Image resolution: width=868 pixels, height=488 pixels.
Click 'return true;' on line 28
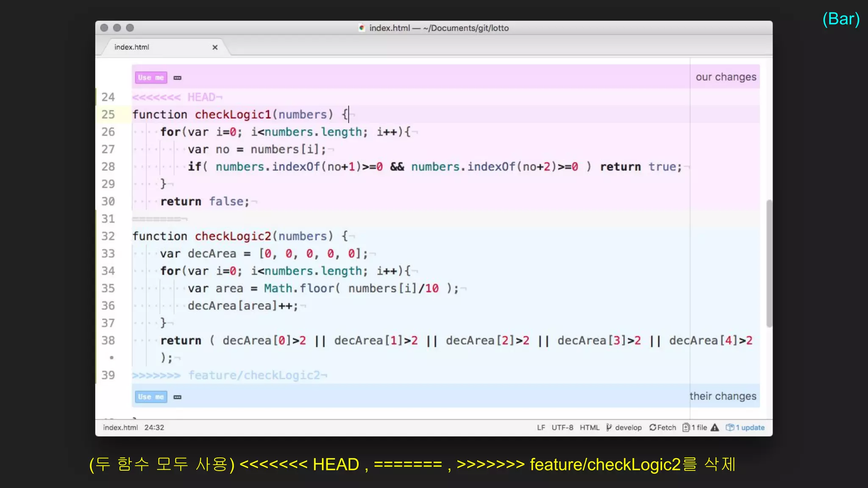click(641, 166)
